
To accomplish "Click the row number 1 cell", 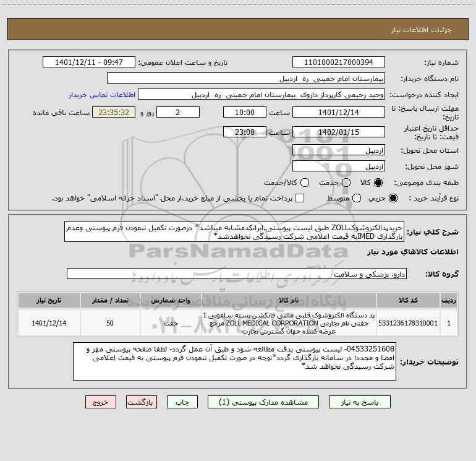I will 449,323.
